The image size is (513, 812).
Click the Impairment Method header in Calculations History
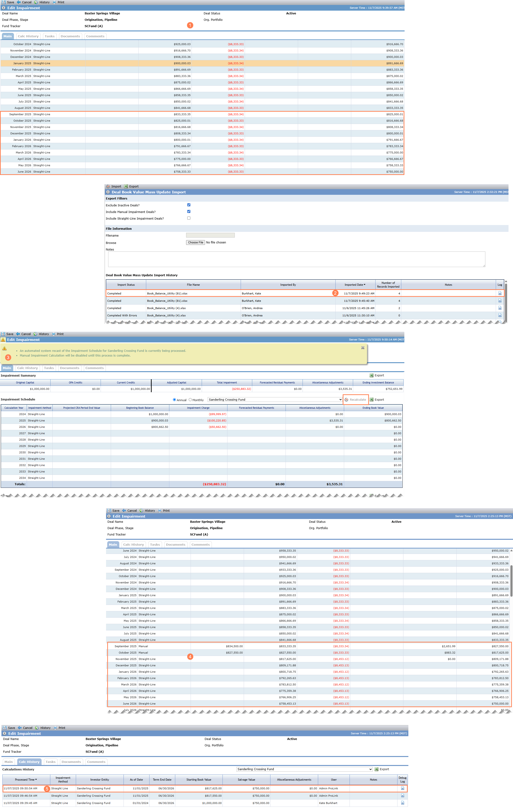[63, 780]
